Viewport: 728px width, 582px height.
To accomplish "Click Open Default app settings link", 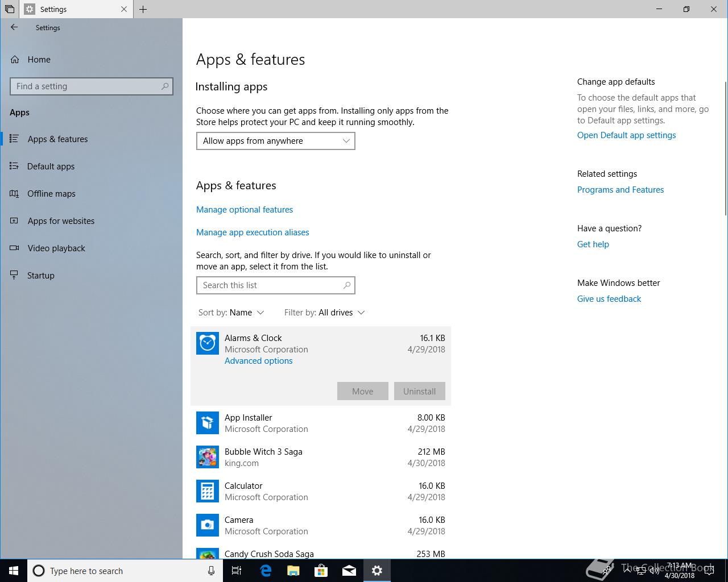I will 627,135.
